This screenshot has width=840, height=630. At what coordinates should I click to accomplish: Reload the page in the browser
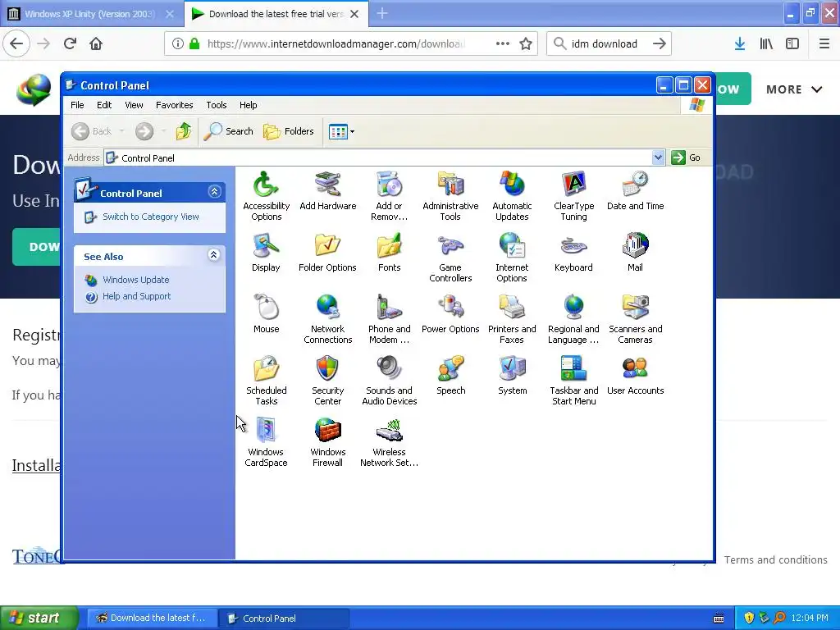point(71,43)
